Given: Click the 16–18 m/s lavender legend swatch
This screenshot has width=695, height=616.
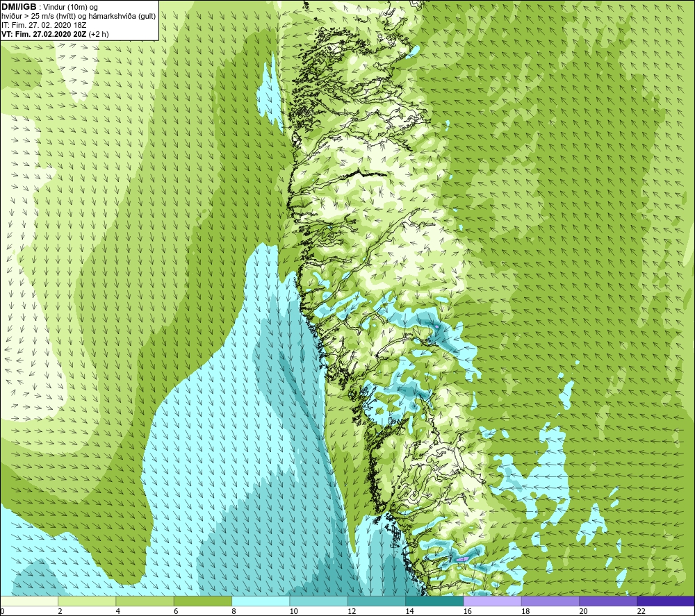Looking at the screenshot, I should (493, 601).
